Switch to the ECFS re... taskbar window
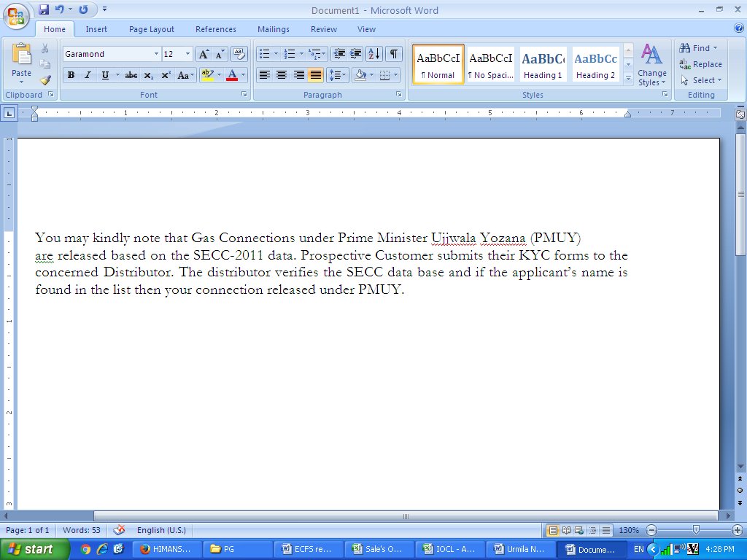 point(309,549)
